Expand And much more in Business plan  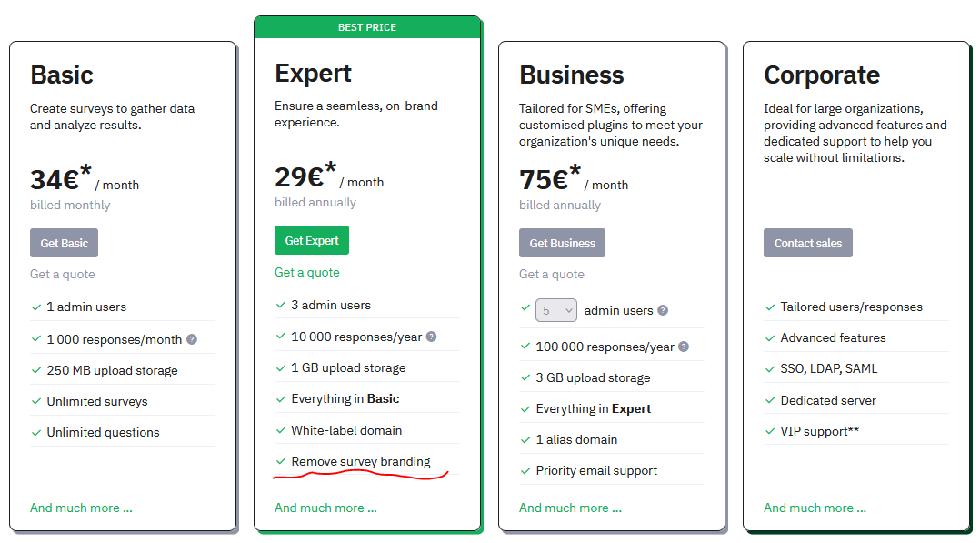click(x=570, y=508)
